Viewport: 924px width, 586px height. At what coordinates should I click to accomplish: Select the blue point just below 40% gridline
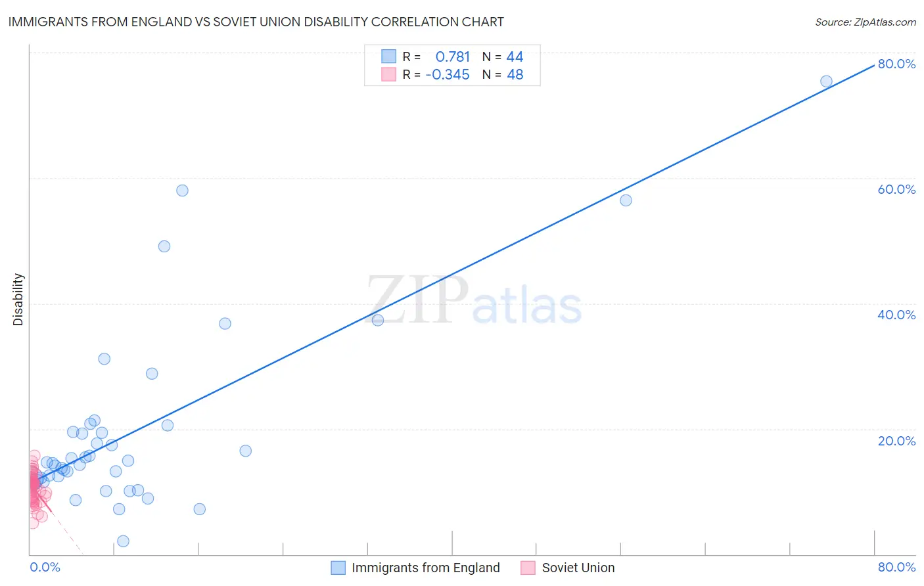tap(378, 320)
